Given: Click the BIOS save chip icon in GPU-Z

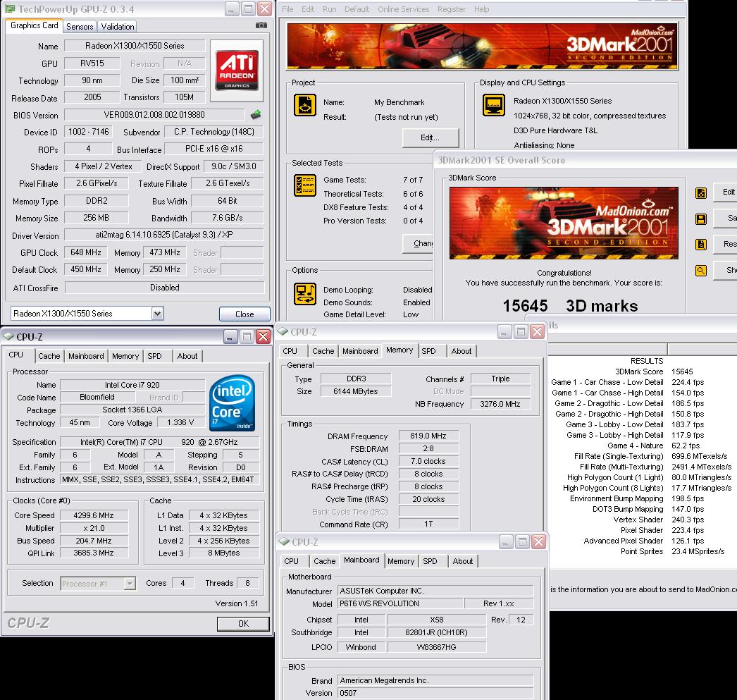Looking at the screenshot, I should tap(256, 114).
